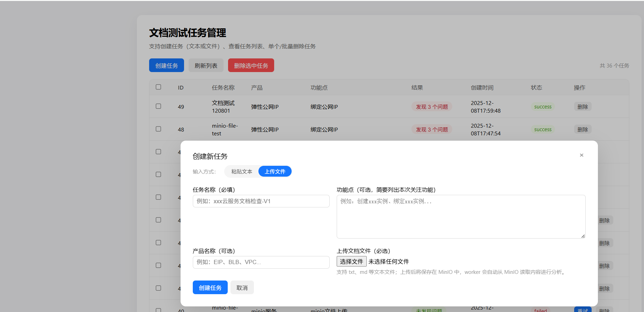Click the 文档测试任务管理 page heading
Screen dimensions: 644x312
tap(188, 33)
